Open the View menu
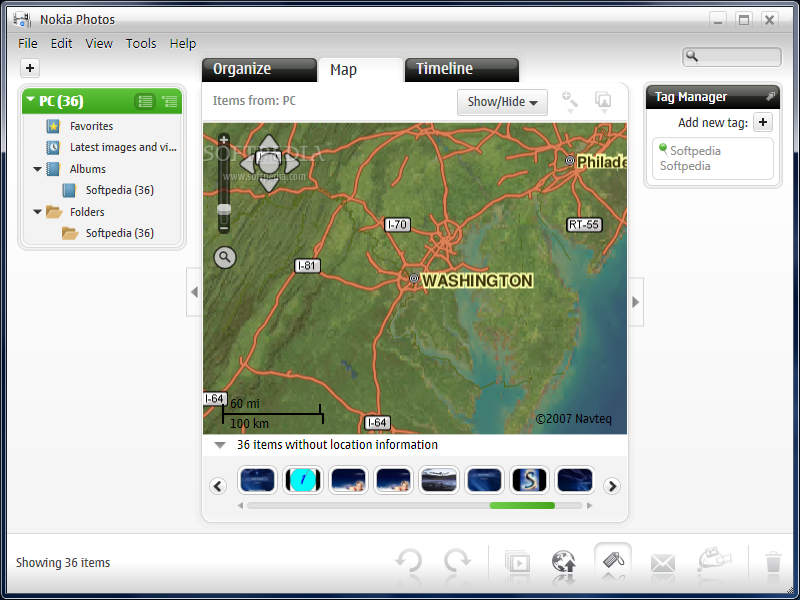The image size is (800, 600). 99,44
